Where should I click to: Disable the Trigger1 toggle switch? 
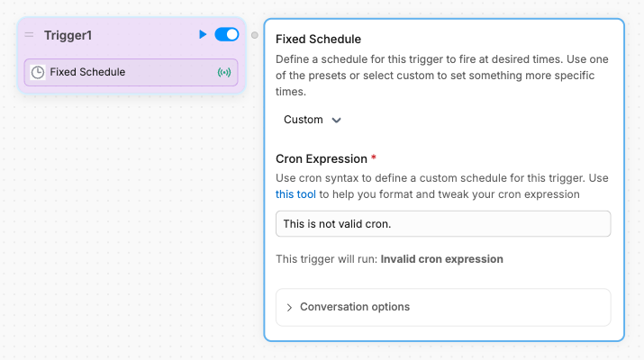point(227,34)
